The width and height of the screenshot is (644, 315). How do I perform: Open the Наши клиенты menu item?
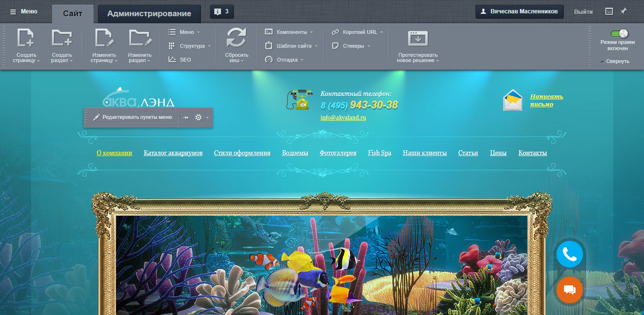425,153
